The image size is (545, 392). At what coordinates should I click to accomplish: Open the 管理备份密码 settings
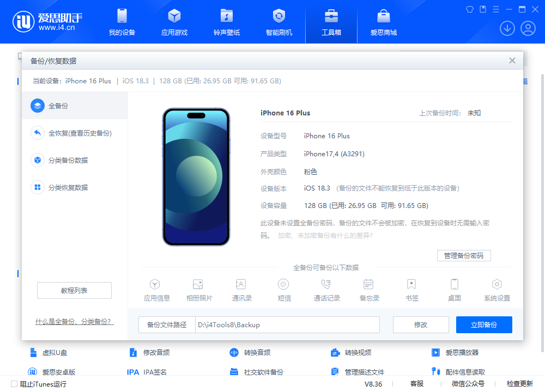coord(464,255)
